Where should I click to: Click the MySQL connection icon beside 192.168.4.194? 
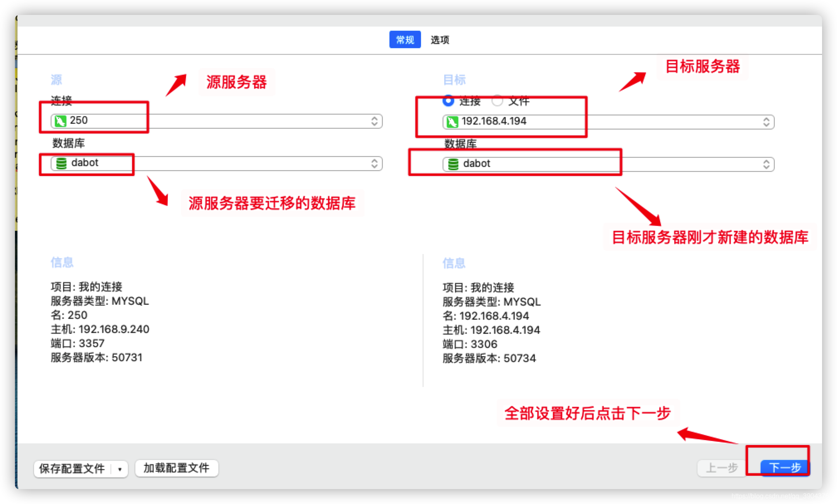coord(453,122)
